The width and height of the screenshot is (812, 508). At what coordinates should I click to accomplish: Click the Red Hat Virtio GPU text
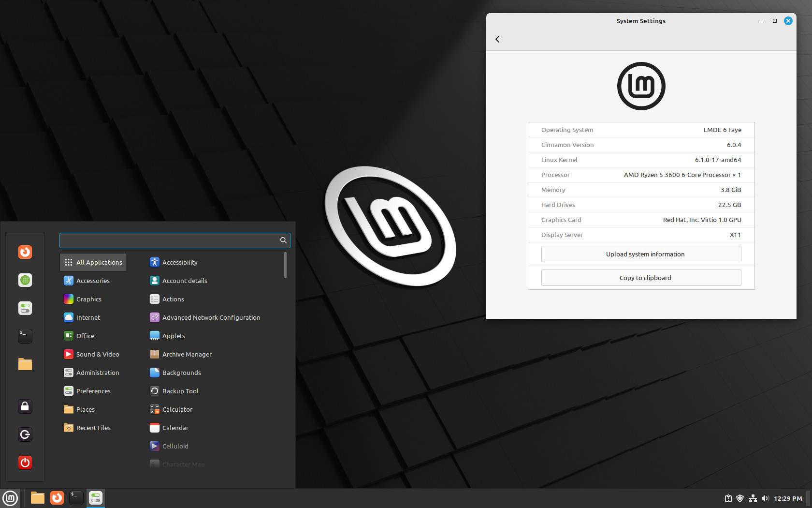702,220
